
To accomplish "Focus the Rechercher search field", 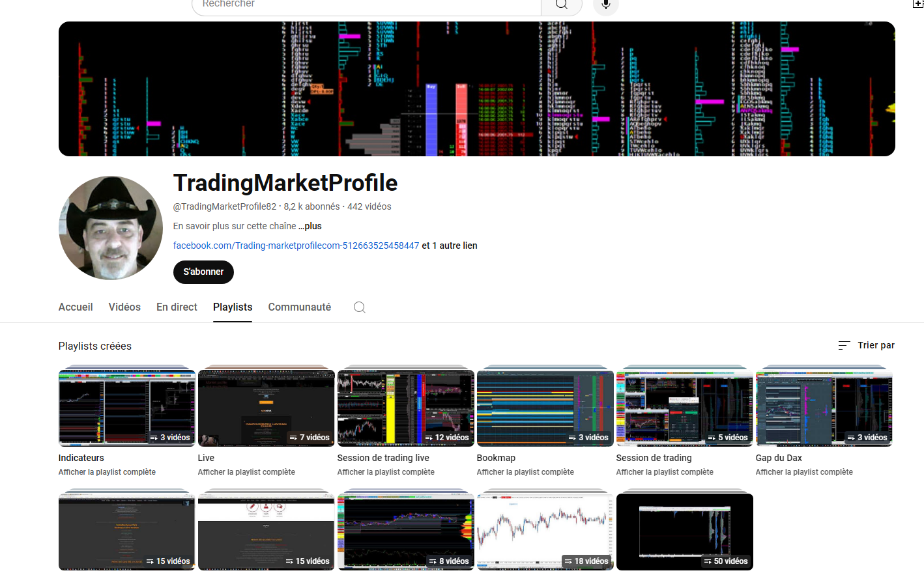I will (366, 5).
